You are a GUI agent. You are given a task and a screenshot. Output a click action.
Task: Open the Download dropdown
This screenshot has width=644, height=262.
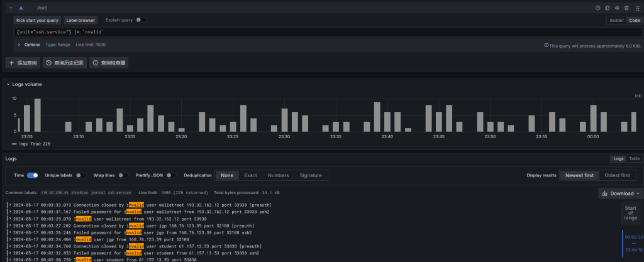(x=620, y=194)
